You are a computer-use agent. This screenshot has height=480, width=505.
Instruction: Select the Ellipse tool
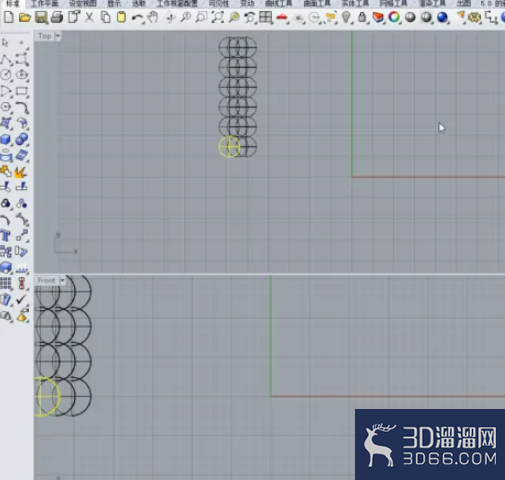click(22, 75)
